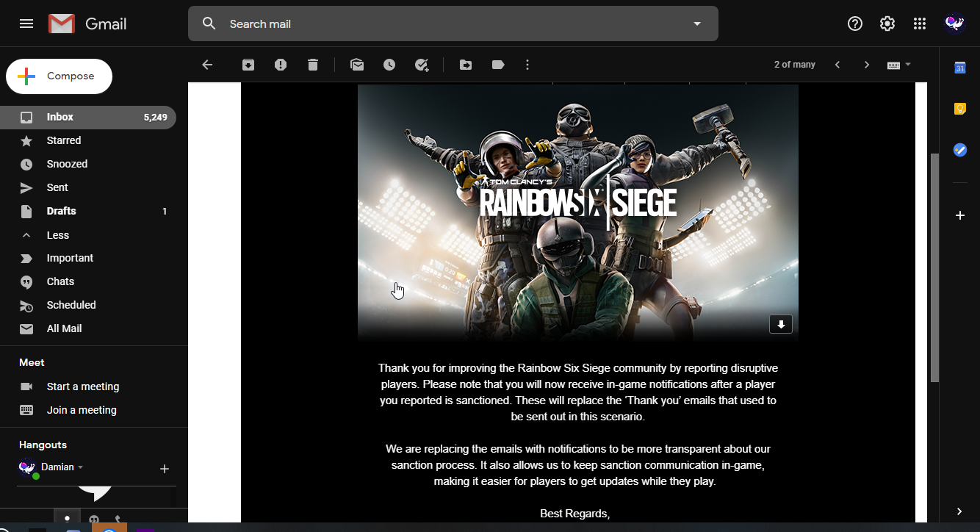Image resolution: width=980 pixels, height=532 pixels.
Task: Start a meeting in Meet
Action: [x=83, y=387]
